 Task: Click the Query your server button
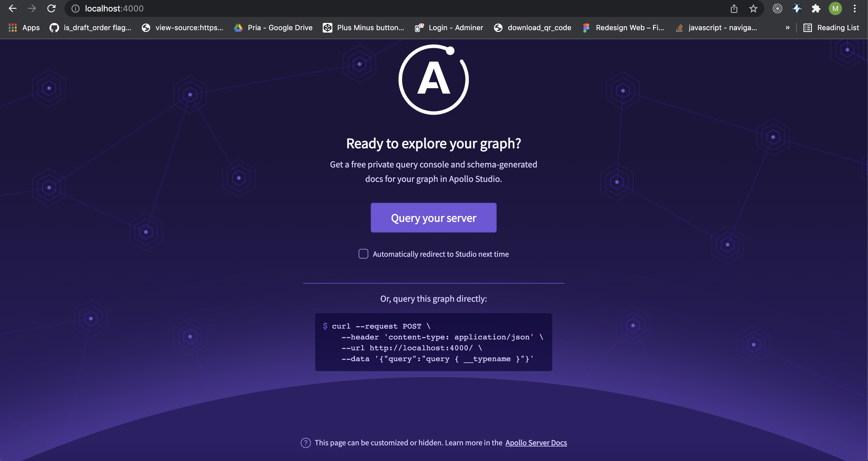coord(433,218)
